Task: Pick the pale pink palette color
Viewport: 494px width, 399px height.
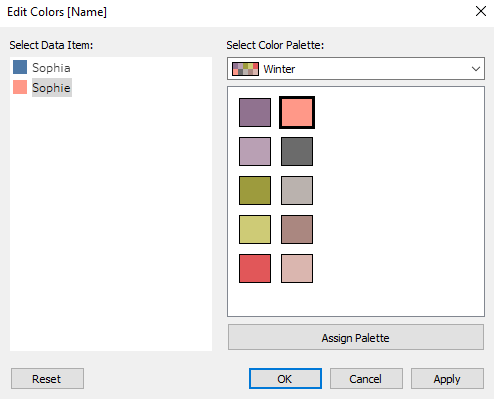Action: tap(297, 268)
